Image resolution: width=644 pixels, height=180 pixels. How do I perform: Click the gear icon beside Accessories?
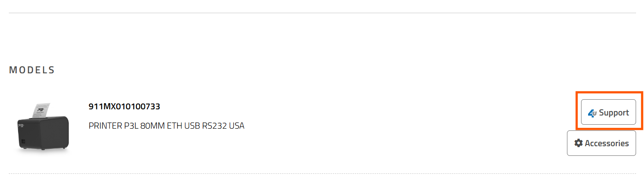(578, 143)
